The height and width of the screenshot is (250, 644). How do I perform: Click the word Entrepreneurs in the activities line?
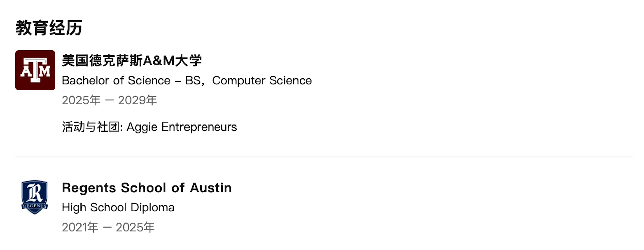(199, 127)
